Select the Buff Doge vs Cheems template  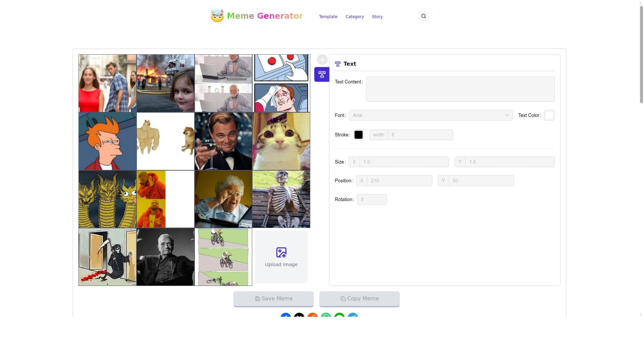click(165, 141)
